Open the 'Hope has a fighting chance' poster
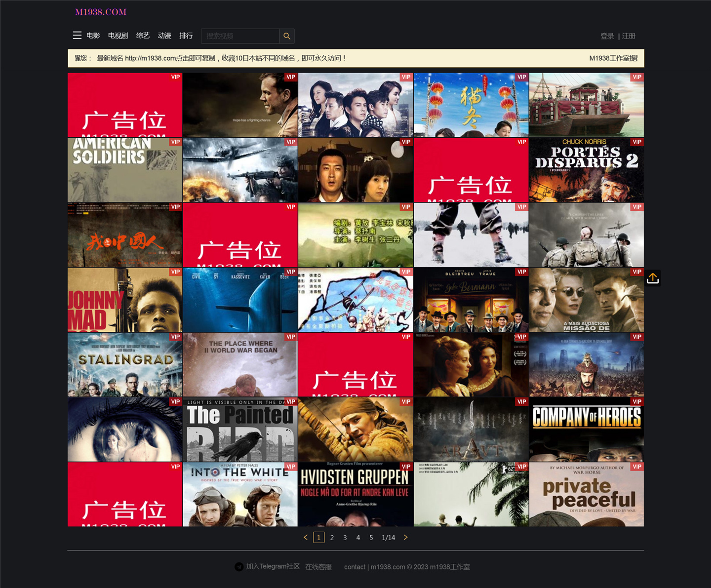Screen dimensions: 711x588 tap(240, 105)
